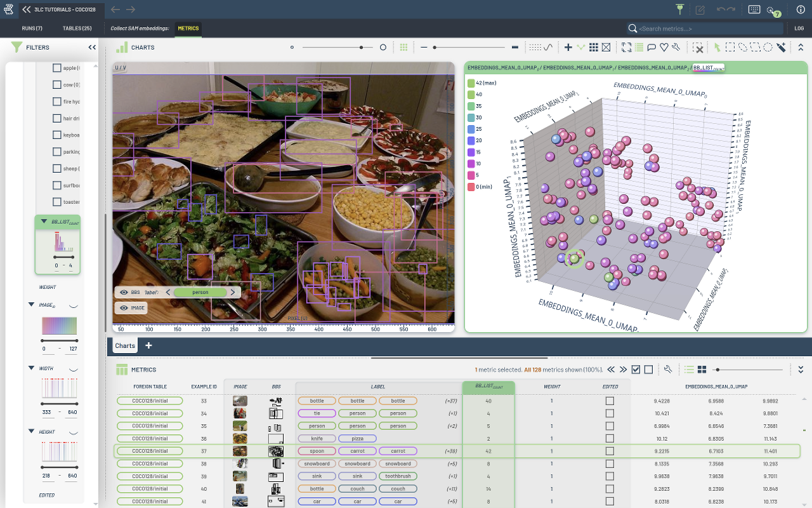Open the Runs (7) tab
The height and width of the screenshot is (508, 812).
pos(32,29)
